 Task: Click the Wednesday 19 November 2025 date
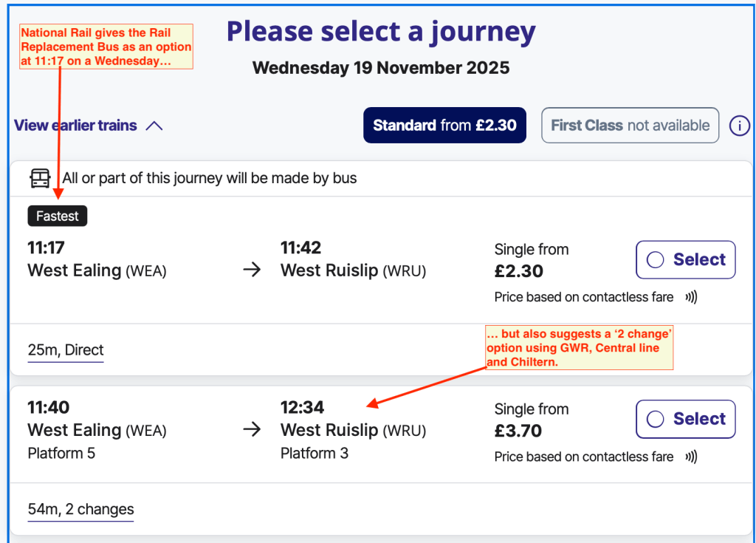381,68
